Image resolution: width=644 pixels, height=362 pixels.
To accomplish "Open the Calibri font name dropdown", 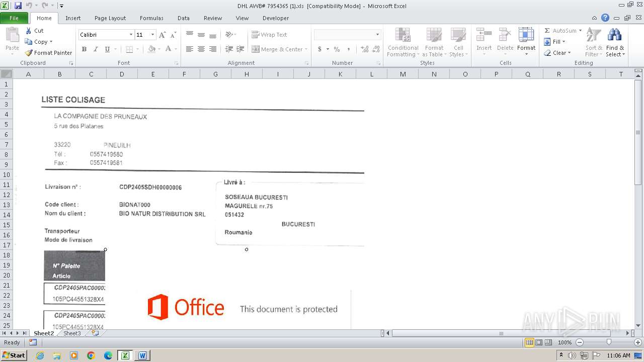I will click(x=131, y=35).
